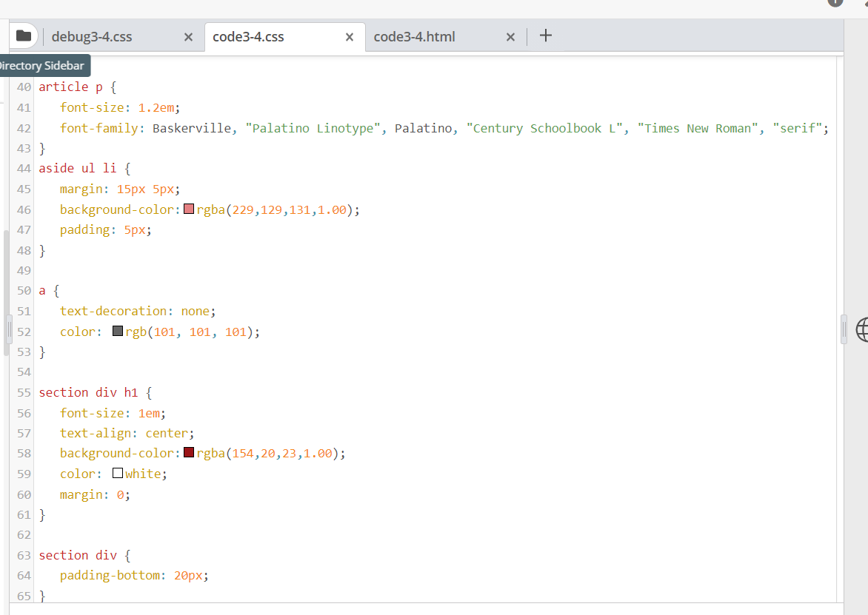Open the Directory Sidebar folder icon

tap(23, 35)
